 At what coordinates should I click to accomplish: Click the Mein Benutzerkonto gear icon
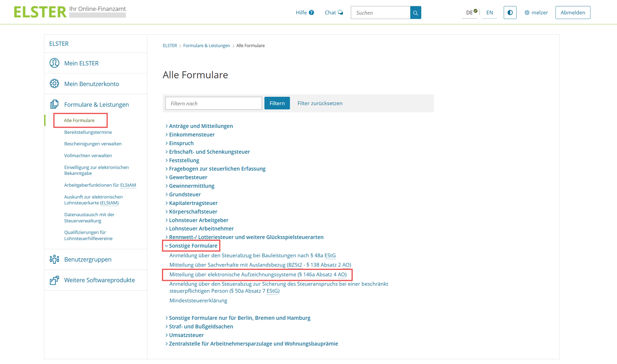click(x=54, y=84)
